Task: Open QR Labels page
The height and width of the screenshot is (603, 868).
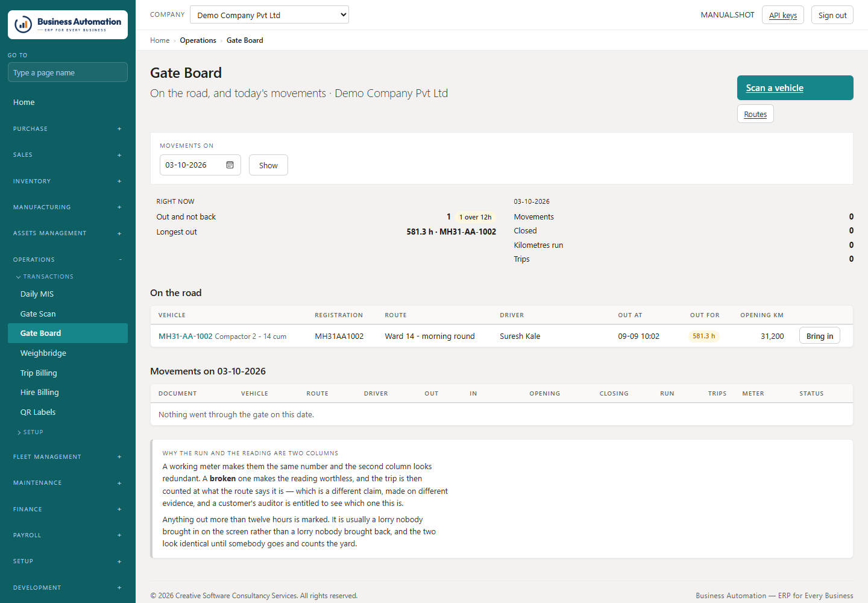Action: 68,412
